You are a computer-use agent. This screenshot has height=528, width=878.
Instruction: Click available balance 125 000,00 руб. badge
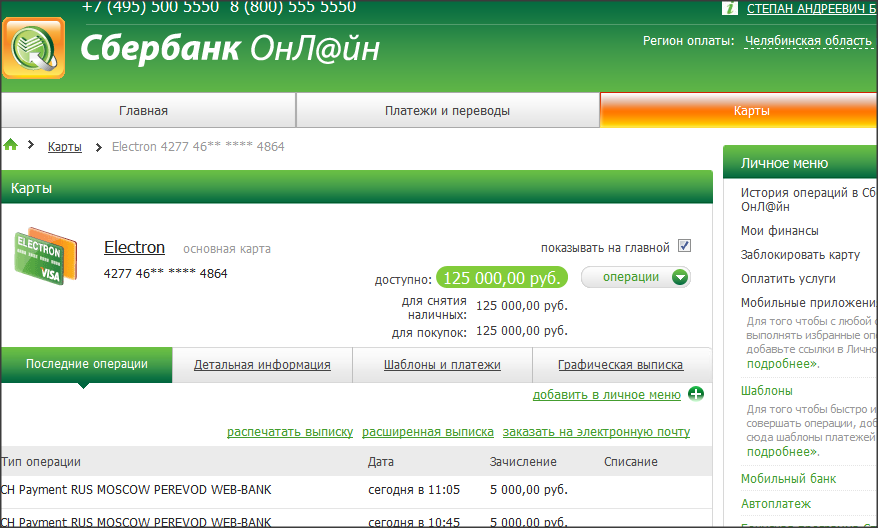pyautogui.click(x=502, y=278)
